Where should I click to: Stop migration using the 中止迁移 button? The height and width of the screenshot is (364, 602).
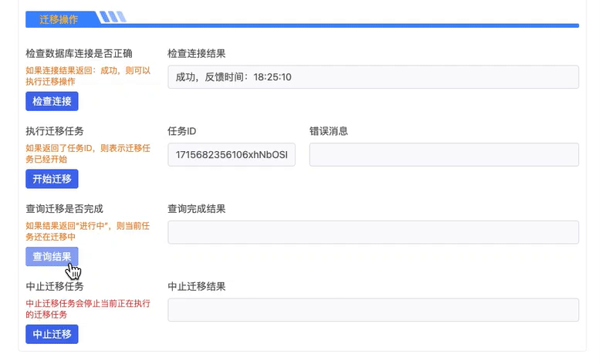[52, 334]
